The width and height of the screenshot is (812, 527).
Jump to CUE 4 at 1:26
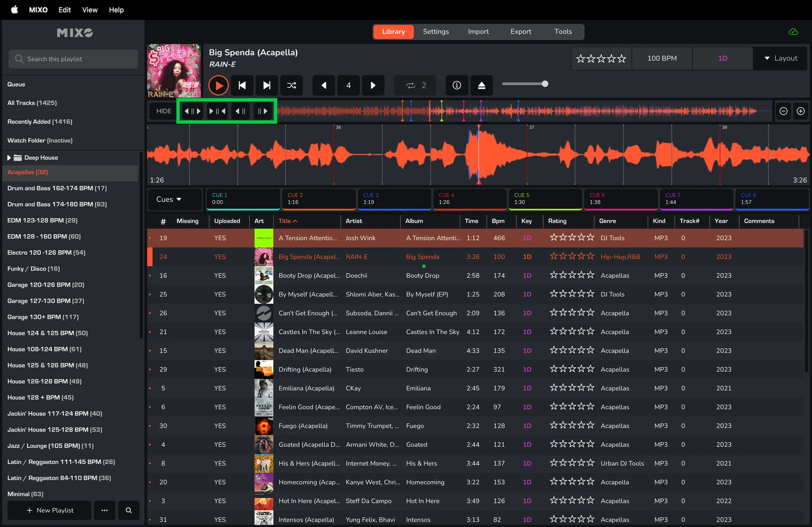[470, 199]
